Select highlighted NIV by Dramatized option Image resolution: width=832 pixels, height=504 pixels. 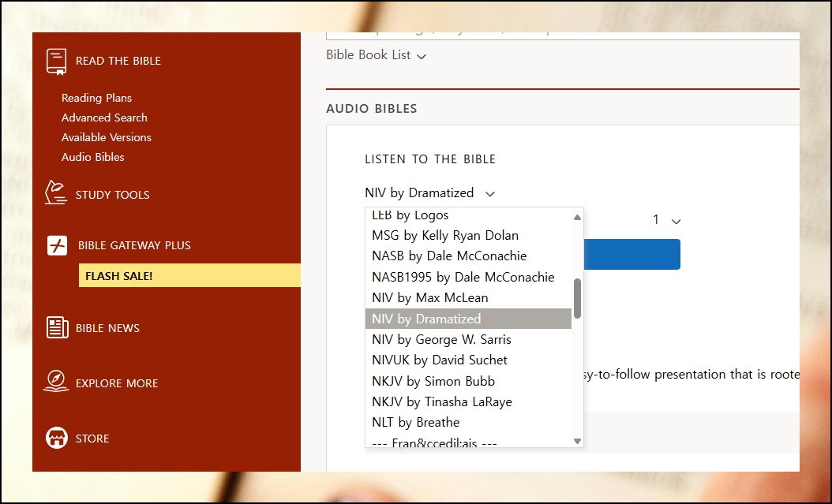(x=468, y=319)
